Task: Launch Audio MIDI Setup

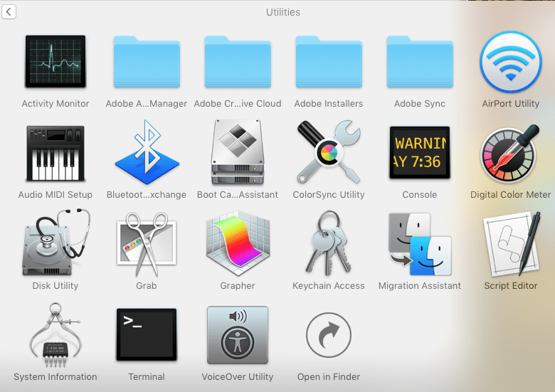Action: click(55, 153)
